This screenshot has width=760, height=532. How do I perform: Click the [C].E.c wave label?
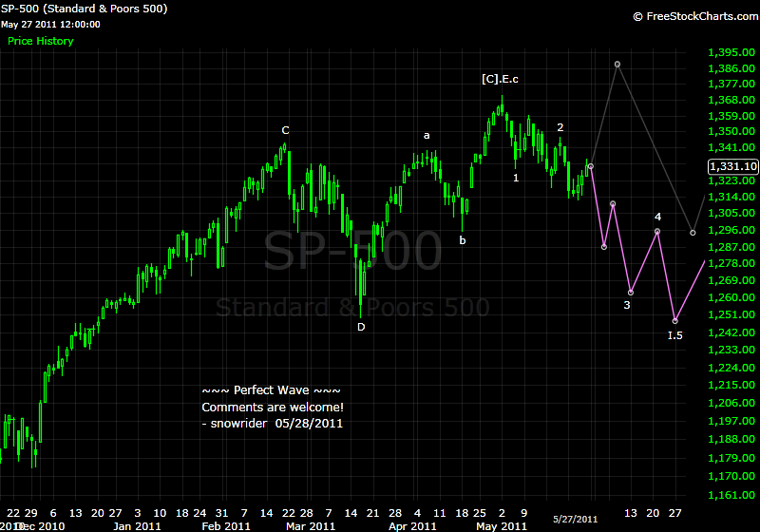pyautogui.click(x=500, y=79)
